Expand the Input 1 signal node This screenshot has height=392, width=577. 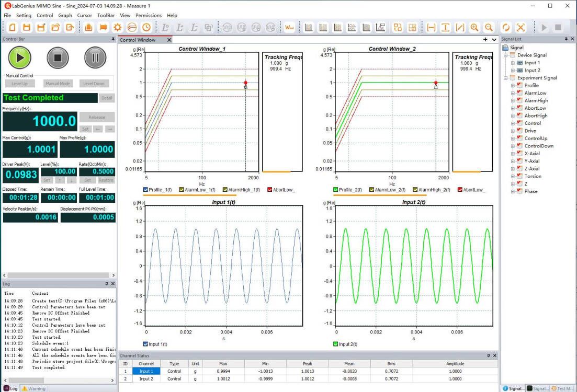[513, 63]
